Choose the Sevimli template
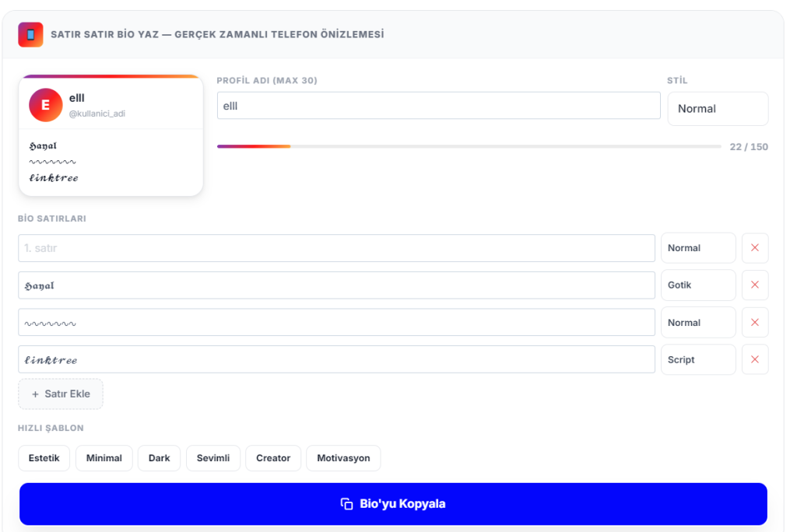The image size is (797, 532). pyautogui.click(x=213, y=458)
